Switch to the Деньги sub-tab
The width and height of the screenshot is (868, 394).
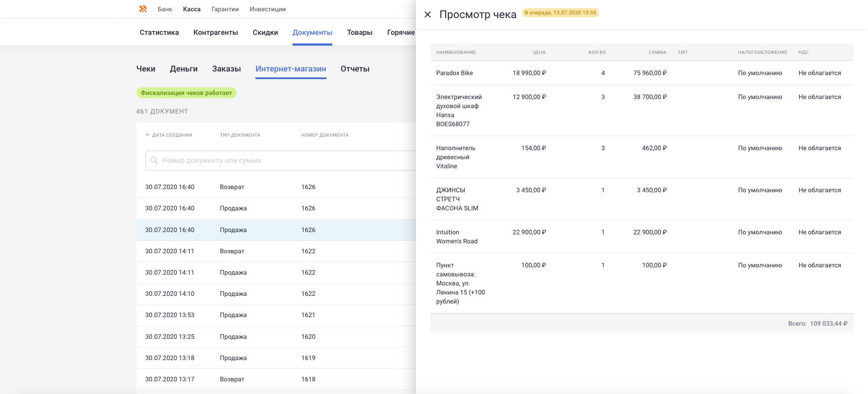click(x=184, y=69)
